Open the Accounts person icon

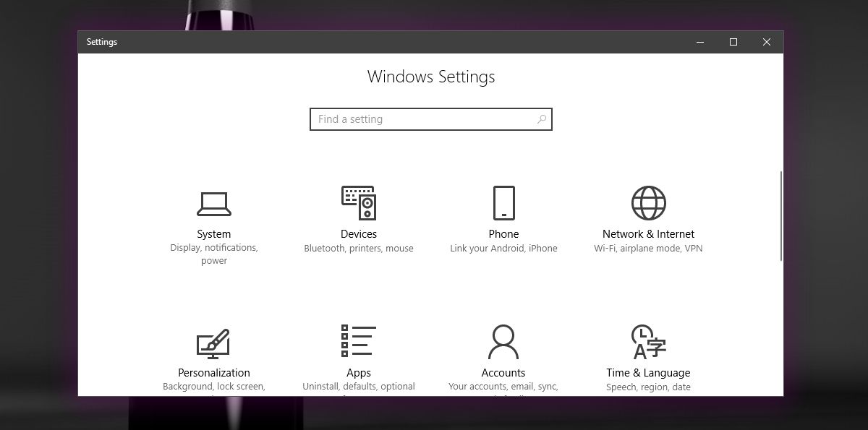(503, 342)
